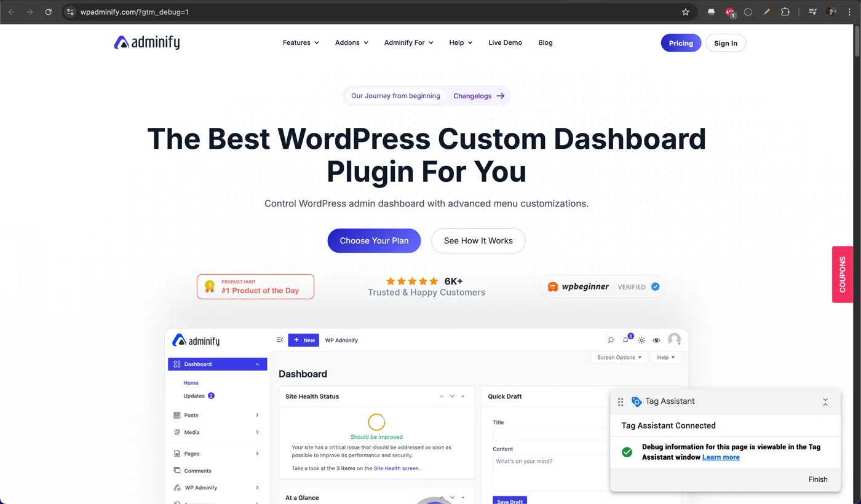861x504 pixels.
Task: Open the Blog menu item
Action: [x=545, y=42]
